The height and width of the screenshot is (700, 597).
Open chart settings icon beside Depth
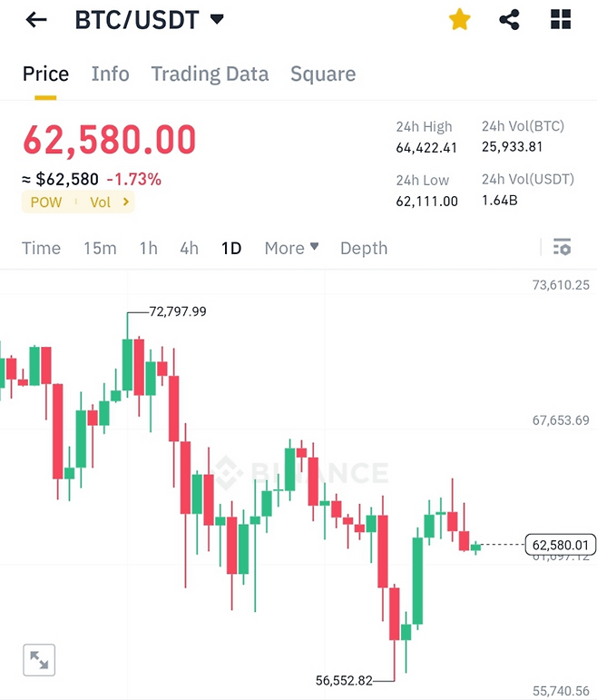[562, 247]
